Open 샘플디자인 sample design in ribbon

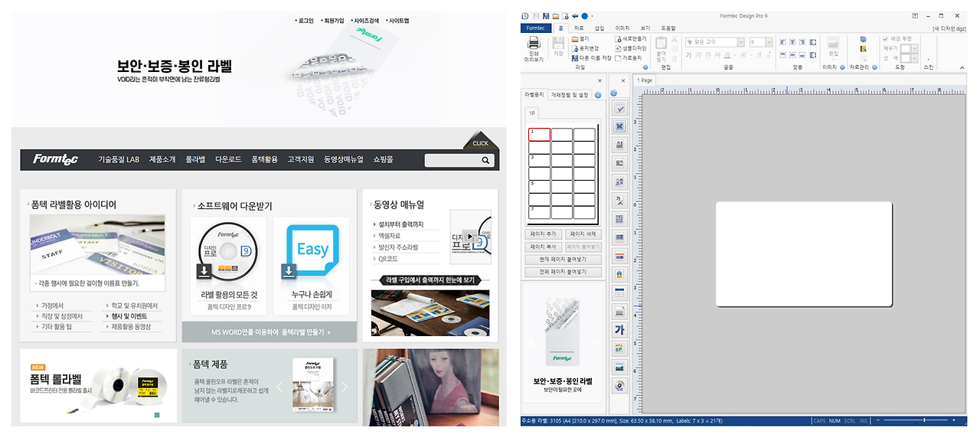click(x=630, y=48)
